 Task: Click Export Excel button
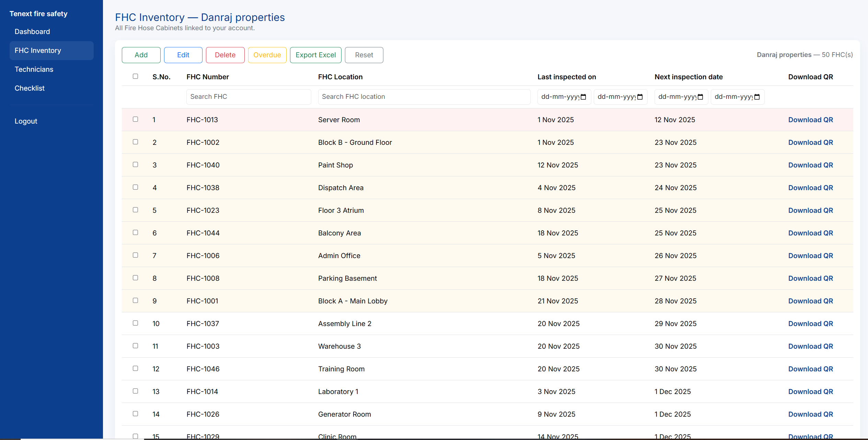[315, 55]
